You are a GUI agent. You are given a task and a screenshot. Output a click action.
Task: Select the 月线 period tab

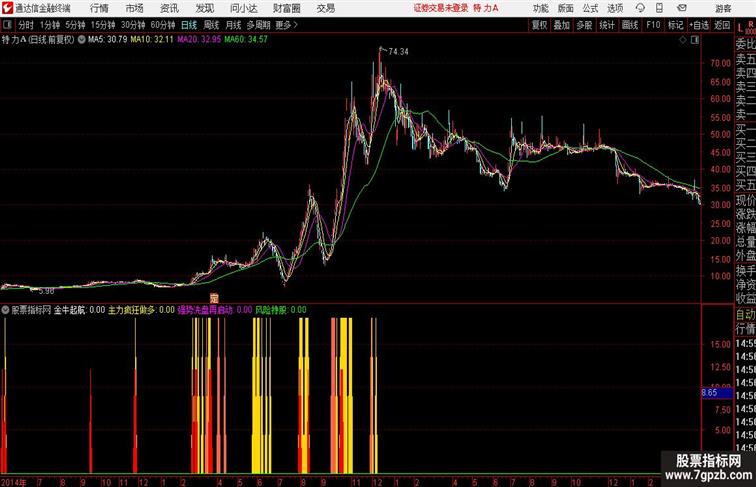pyautogui.click(x=233, y=25)
